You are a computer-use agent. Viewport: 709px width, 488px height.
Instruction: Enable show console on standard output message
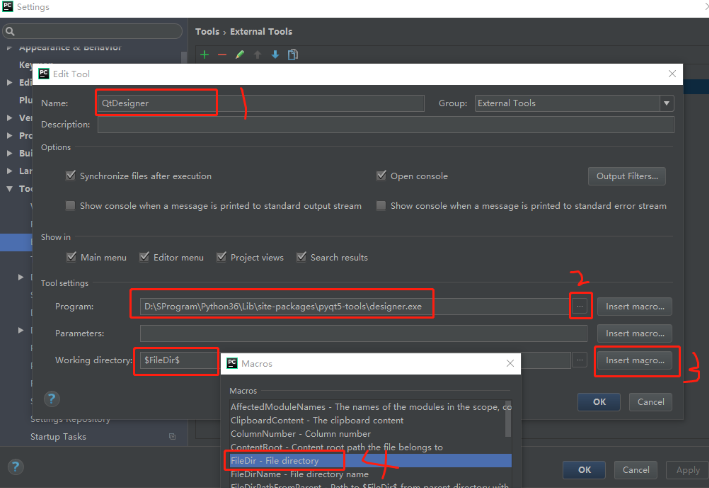tap(70, 206)
